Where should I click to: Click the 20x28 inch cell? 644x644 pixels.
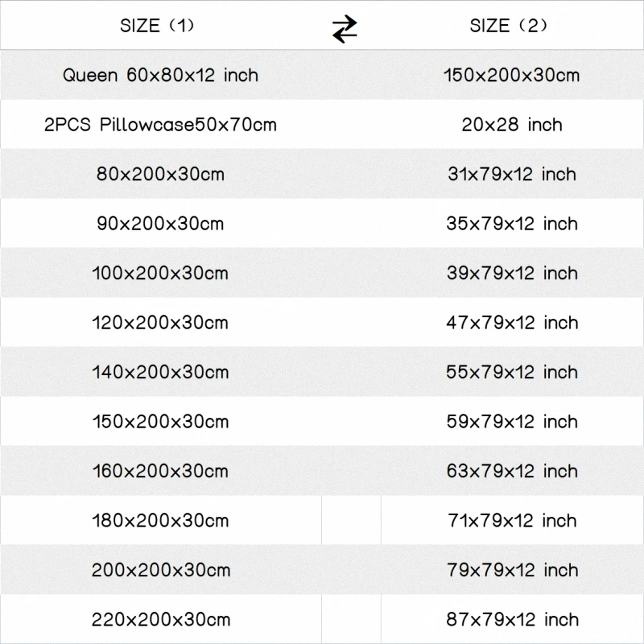pos(512,125)
